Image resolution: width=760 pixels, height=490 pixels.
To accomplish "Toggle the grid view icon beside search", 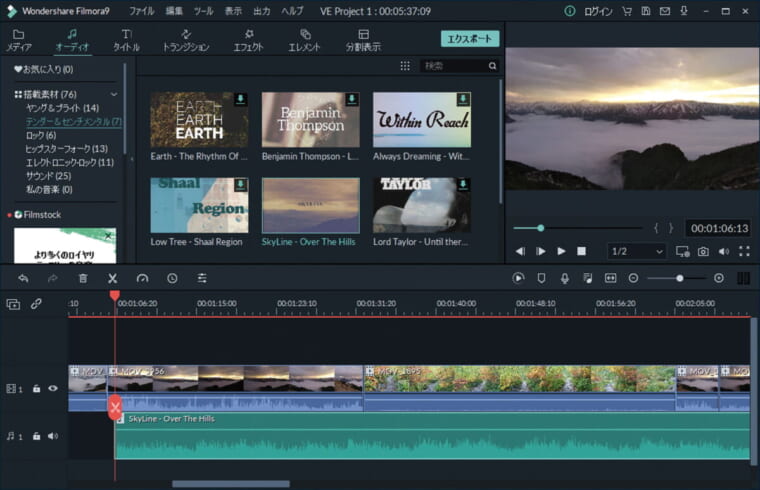I will pyautogui.click(x=405, y=66).
